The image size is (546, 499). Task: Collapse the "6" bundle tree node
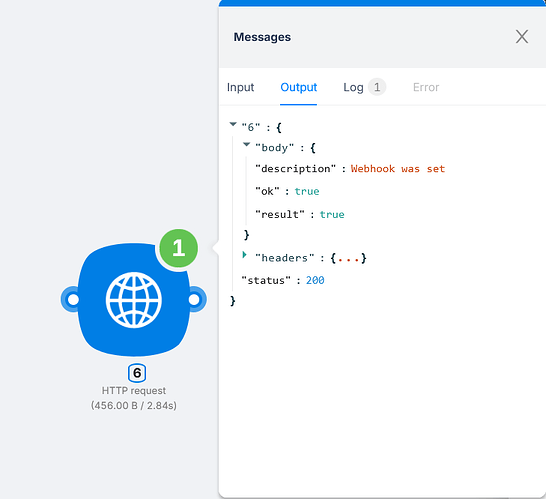pos(233,124)
